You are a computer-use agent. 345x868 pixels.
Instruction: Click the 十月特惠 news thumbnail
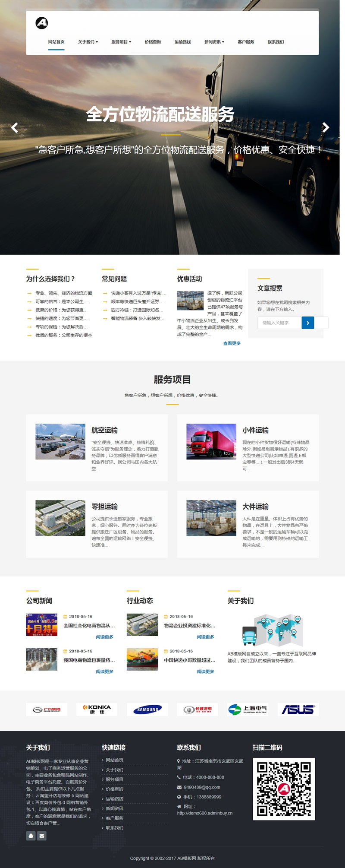click(x=42, y=625)
